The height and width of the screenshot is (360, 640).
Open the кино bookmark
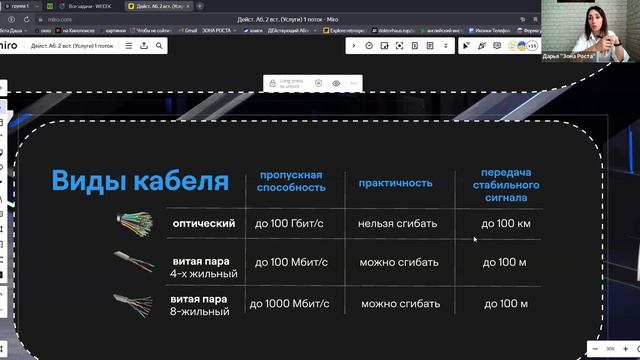43,31
